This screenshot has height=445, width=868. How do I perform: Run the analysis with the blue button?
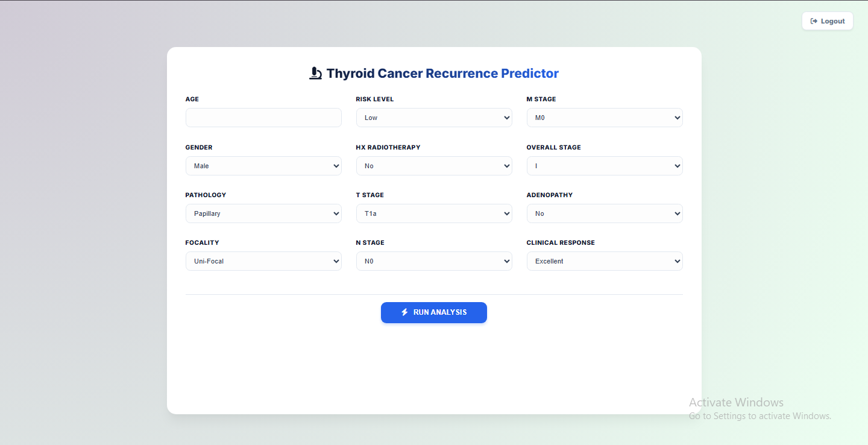coord(434,312)
